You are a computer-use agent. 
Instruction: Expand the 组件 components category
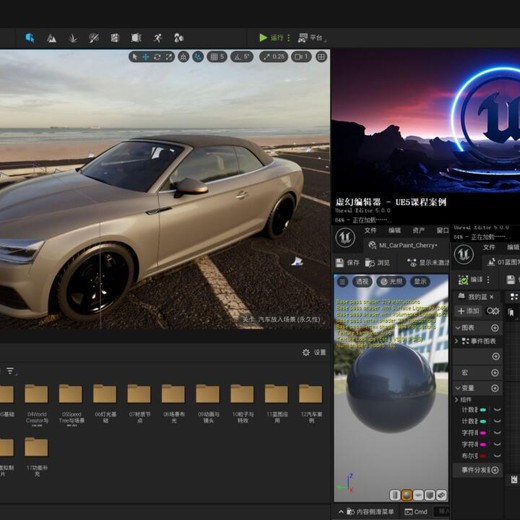point(457,400)
